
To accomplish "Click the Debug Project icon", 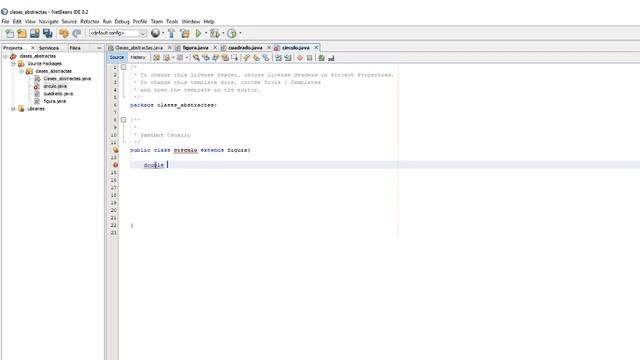I will tap(215, 33).
